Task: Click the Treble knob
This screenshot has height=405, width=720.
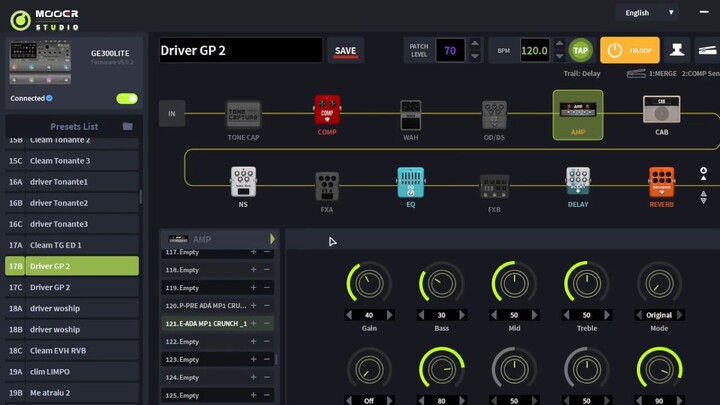Action: [586, 284]
